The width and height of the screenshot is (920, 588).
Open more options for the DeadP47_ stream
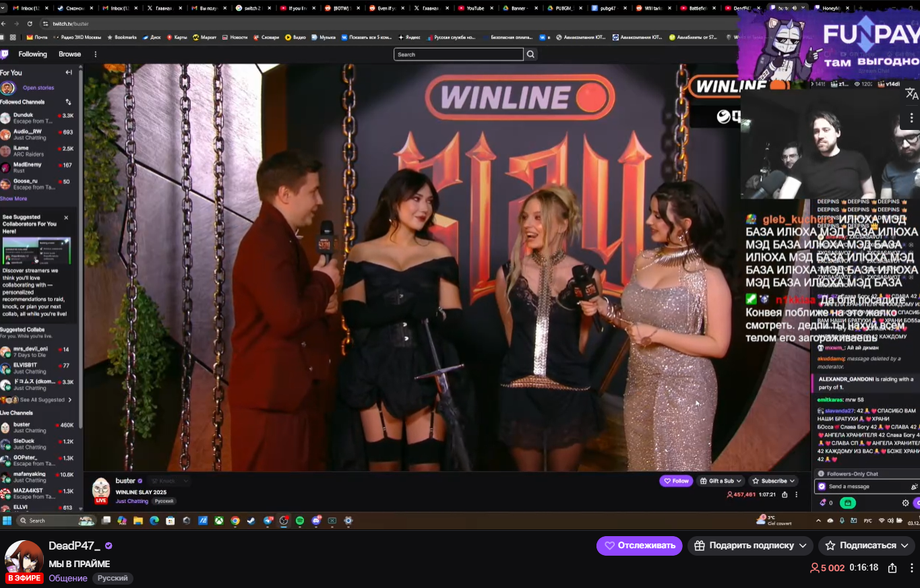[911, 568]
